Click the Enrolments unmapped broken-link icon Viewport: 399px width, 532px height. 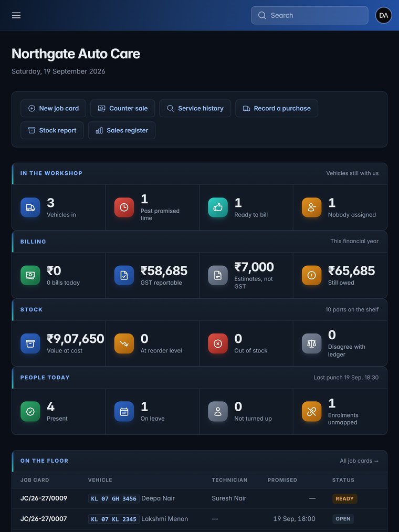click(x=311, y=411)
